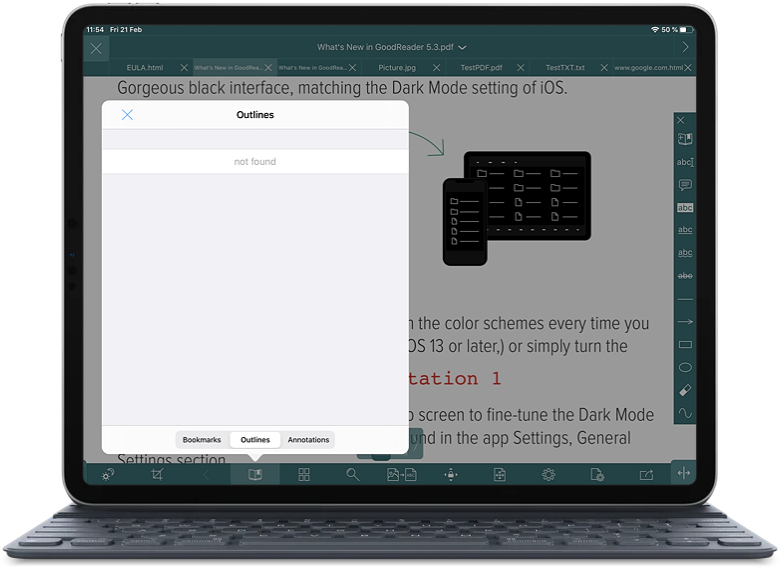Pick the strikethrough text tool
Screen dimensions: 780x567
pyautogui.click(x=685, y=275)
